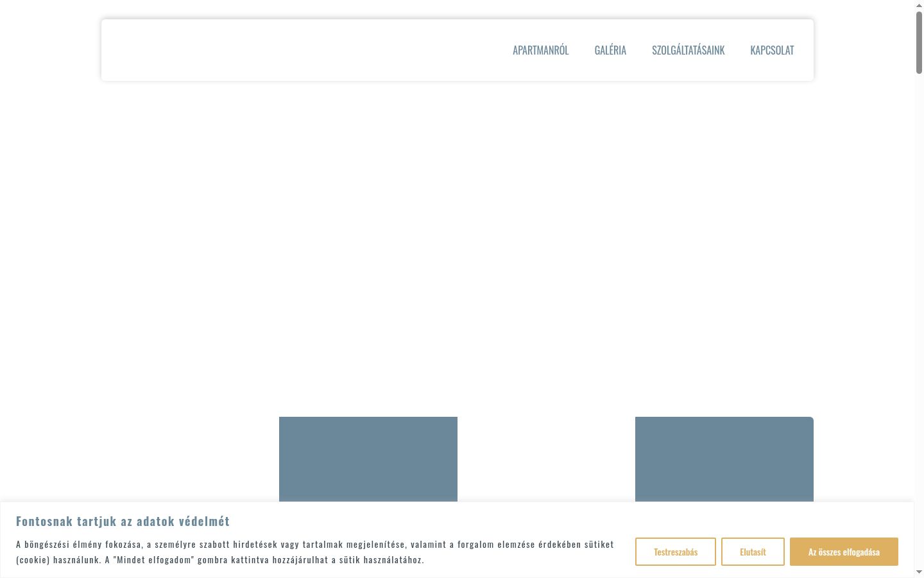The width and height of the screenshot is (924, 578).
Task: Go to the GALÉRIA page
Action: (x=610, y=50)
